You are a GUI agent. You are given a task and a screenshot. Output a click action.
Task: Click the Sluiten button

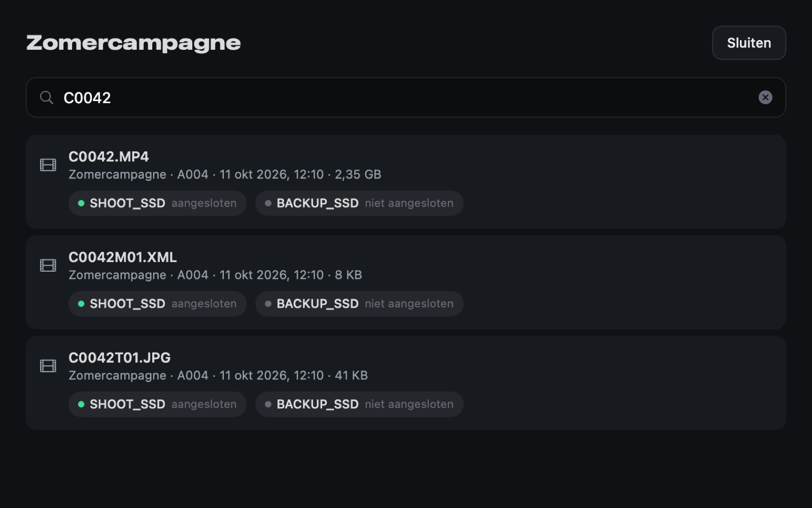point(749,43)
